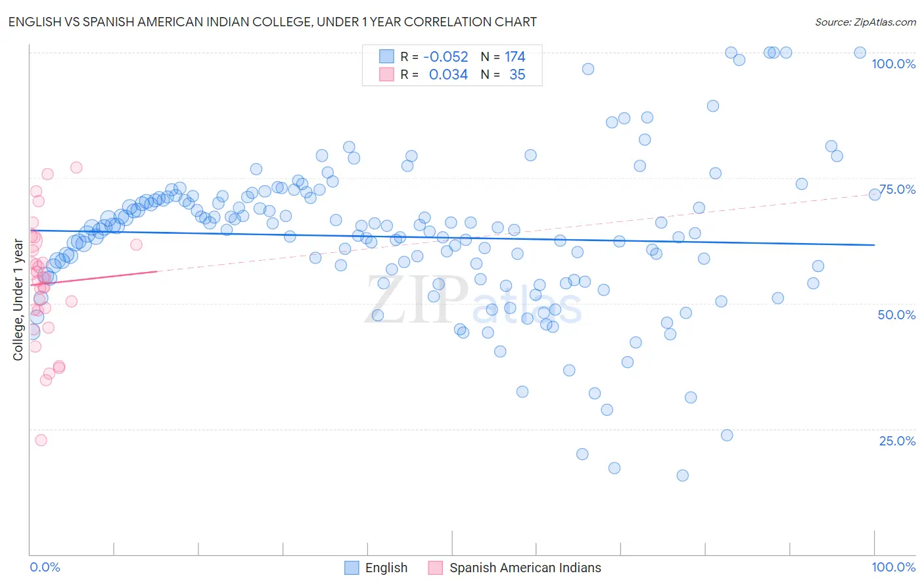924x586 pixels.
Task: Open the Source: ZipAtlas.com link
Action: [x=866, y=22]
